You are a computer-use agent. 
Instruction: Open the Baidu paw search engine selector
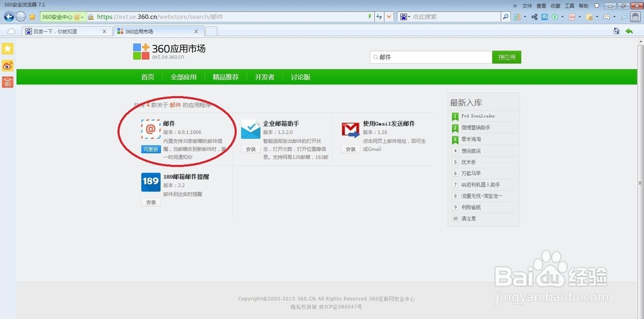point(405,17)
